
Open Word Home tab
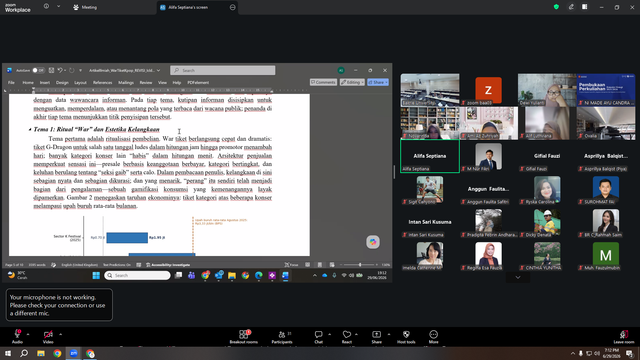pos(28,82)
